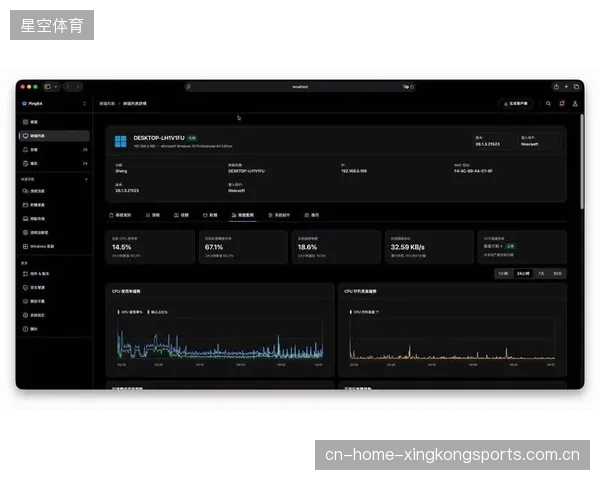The width and height of the screenshot is (600, 480).
Task: Click the Windows logo on DESKTOP-LH1V1FU card
Action: (x=121, y=141)
